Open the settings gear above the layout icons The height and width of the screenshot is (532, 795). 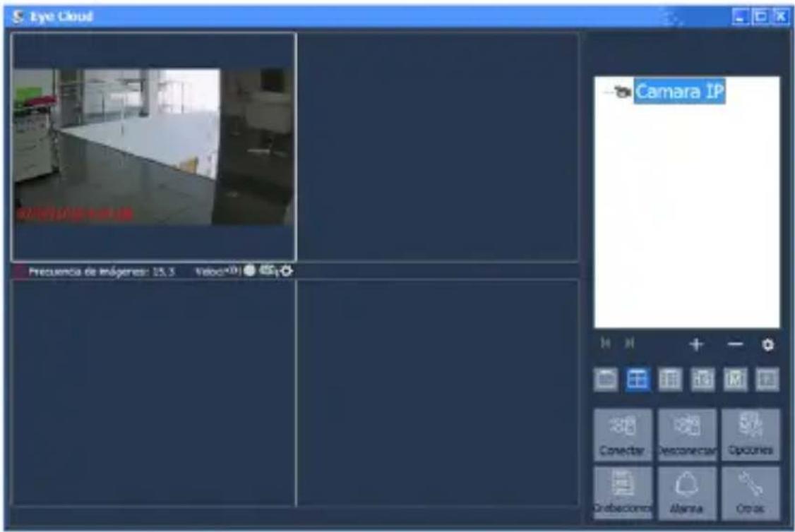click(768, 344)
